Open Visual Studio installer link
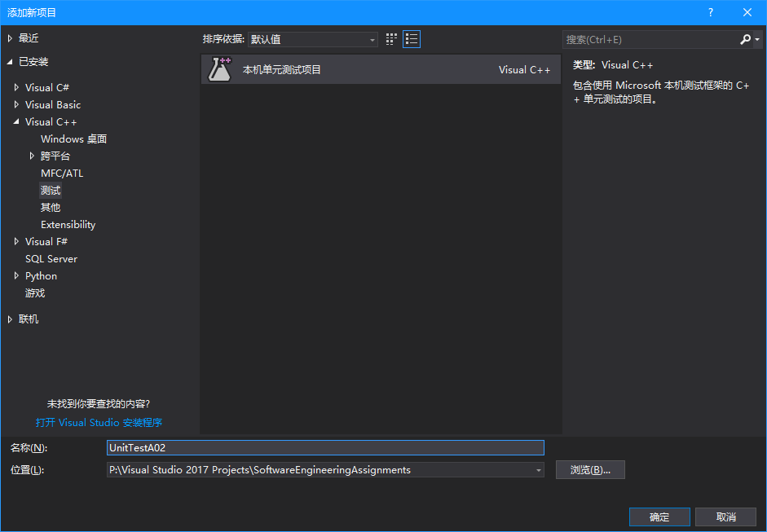 99,423
